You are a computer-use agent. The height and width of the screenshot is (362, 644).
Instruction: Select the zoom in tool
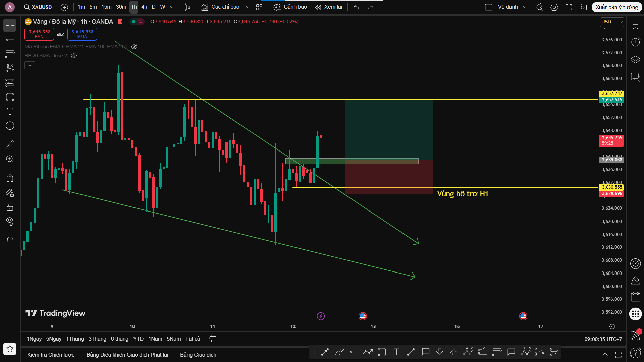pyautogui.click(x=10, y=159)
